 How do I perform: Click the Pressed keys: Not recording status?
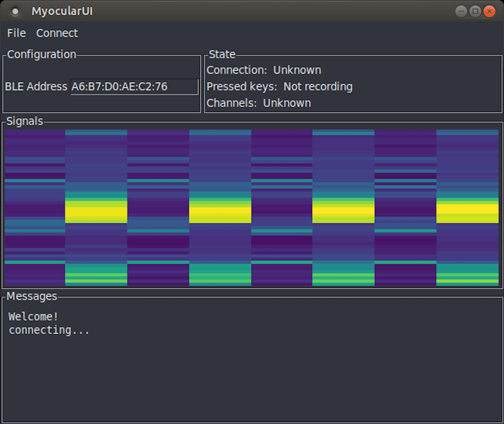pyautogui.click(x=279, y=87)
